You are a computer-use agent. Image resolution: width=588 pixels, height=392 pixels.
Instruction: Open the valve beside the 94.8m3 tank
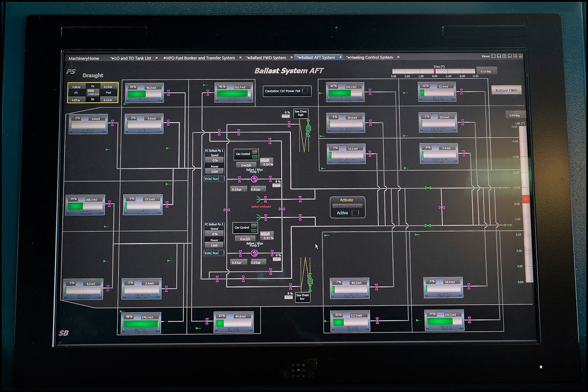(207, 321)
